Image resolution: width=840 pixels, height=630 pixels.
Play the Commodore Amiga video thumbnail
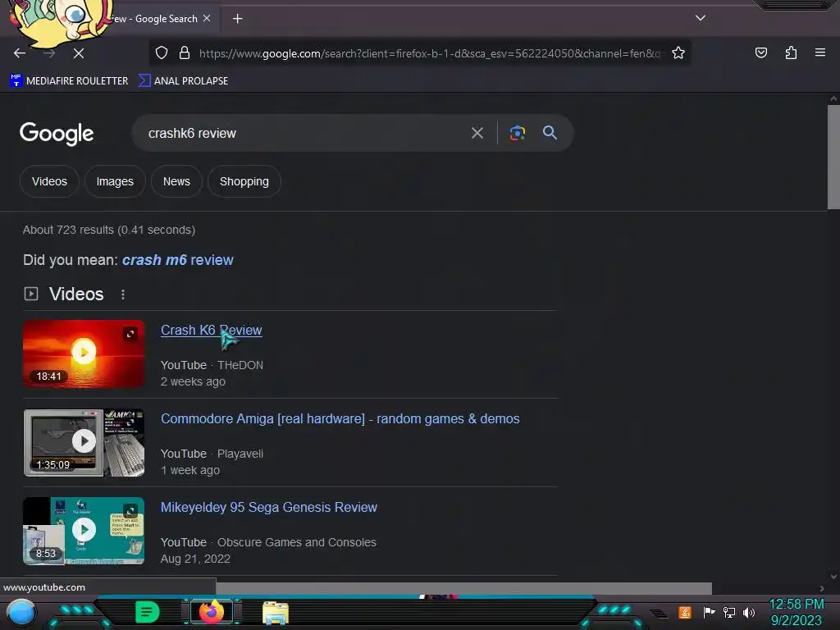click(x=84, y=441)
